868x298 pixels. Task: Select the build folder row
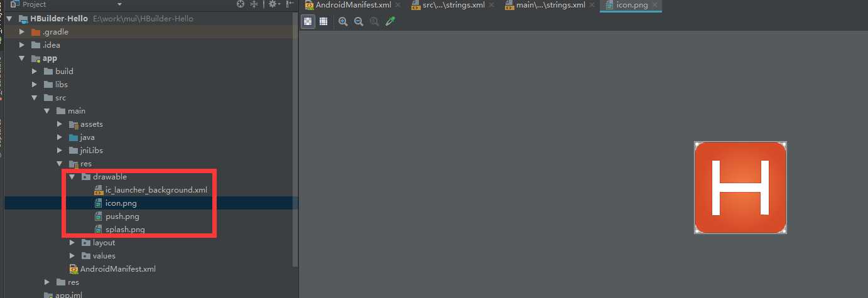click(148, 72)
